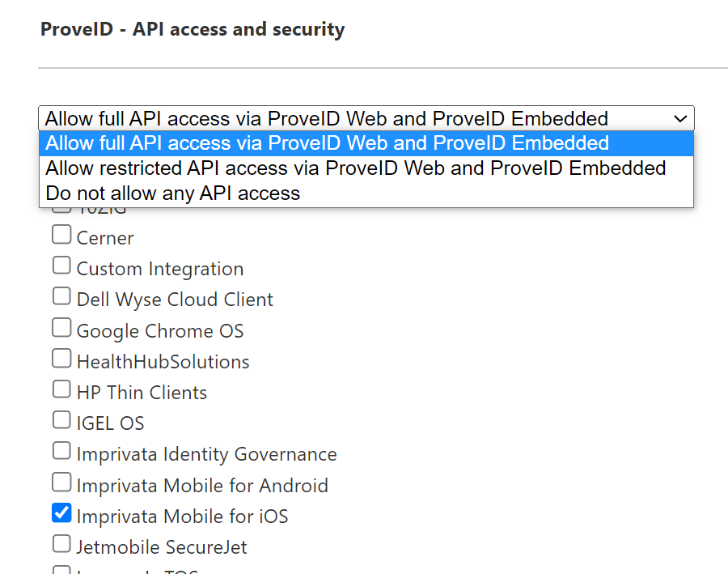Enable the HealthHubSolutions checkbox

[61, 358]
